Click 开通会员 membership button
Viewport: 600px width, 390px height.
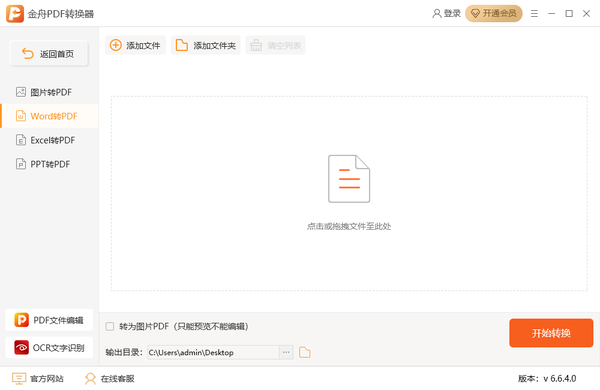(494, 13)
